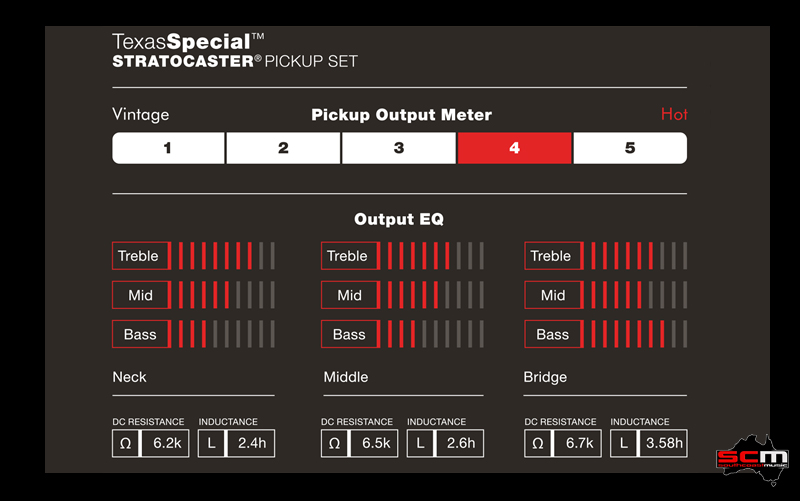Click the STRATOCASTER PICKUP SET subtitle

pos(235,61)
